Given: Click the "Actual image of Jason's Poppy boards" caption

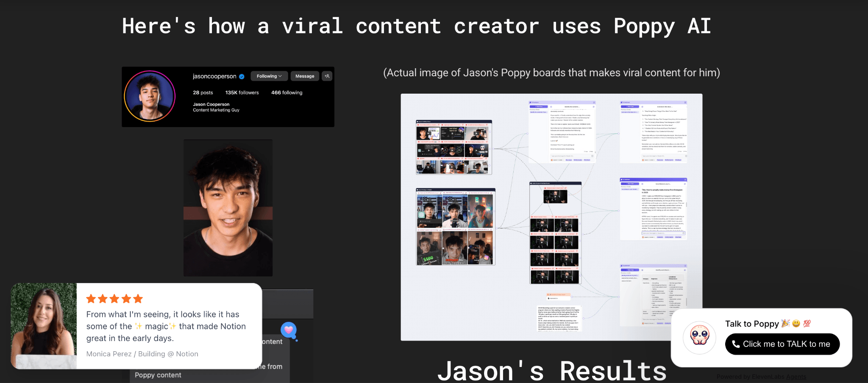Looking at the screenshot, I should coord(552,73).
